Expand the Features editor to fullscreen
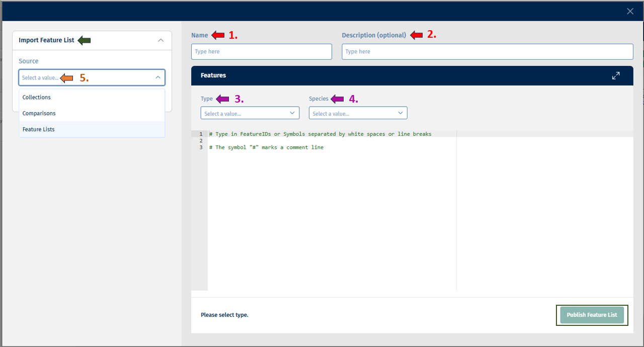The width and height of the screenshot is (644, 347). coord(616,75)
